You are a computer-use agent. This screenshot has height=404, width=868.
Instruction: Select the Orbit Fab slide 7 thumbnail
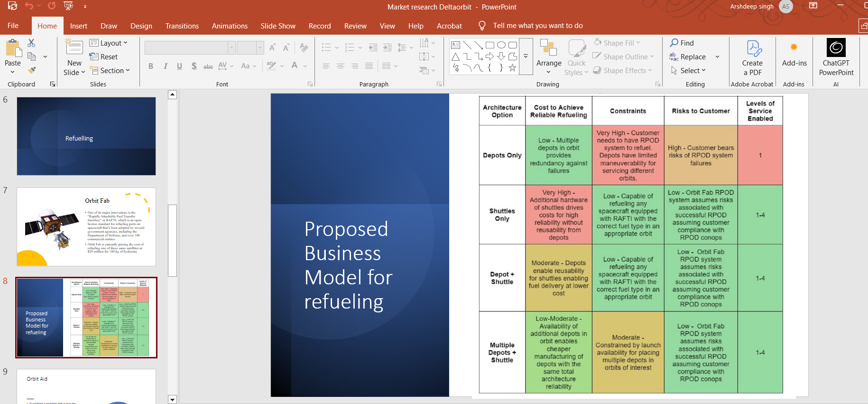pos(86,227)
